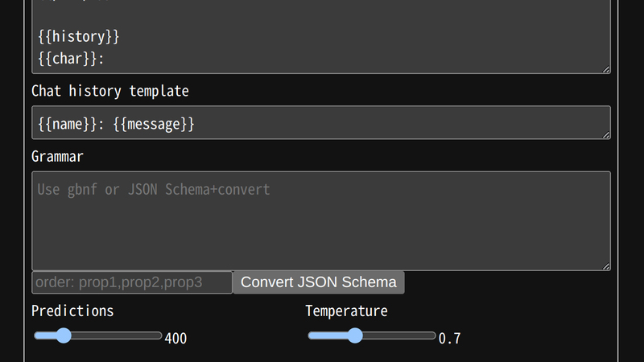Click the Predictions label
The image size is (644, 362).
pos(72,311)
